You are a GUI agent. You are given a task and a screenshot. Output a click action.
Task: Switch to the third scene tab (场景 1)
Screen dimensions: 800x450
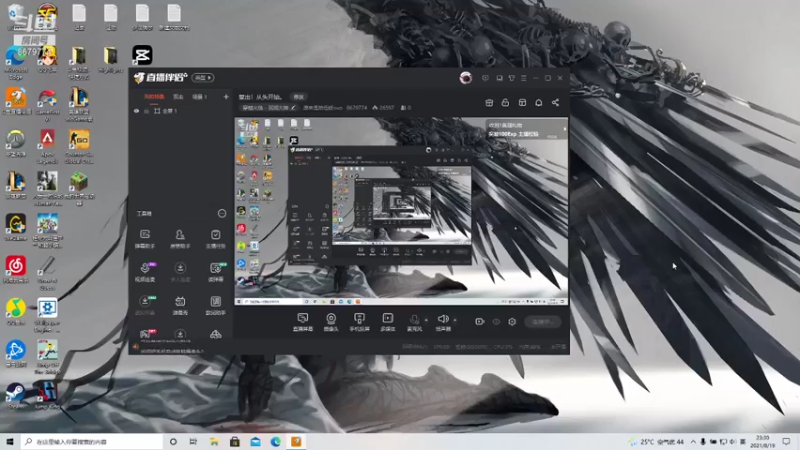199,97
